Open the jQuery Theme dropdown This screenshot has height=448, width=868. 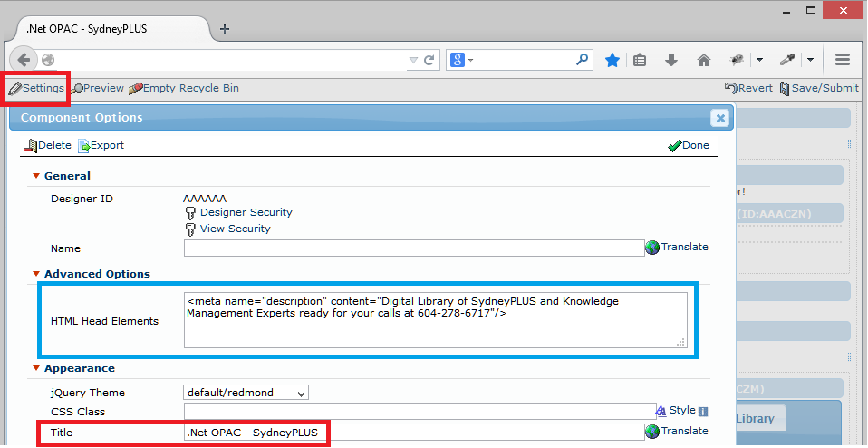point(246,393)
